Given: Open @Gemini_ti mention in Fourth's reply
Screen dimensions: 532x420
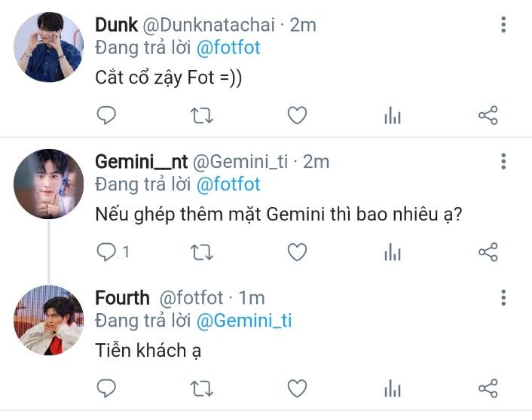Looking at the screenshot, I should 244,321.
